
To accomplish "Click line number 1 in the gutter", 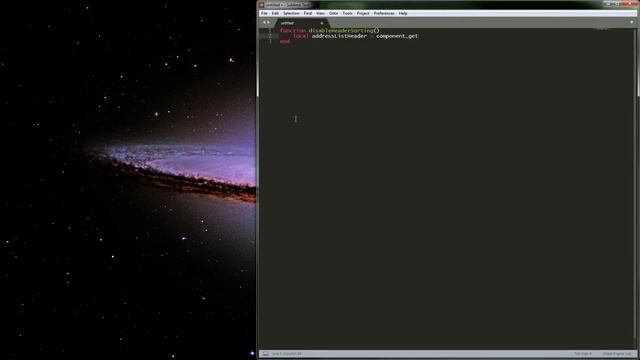I will pyautogui.click(x=270, y=30).
